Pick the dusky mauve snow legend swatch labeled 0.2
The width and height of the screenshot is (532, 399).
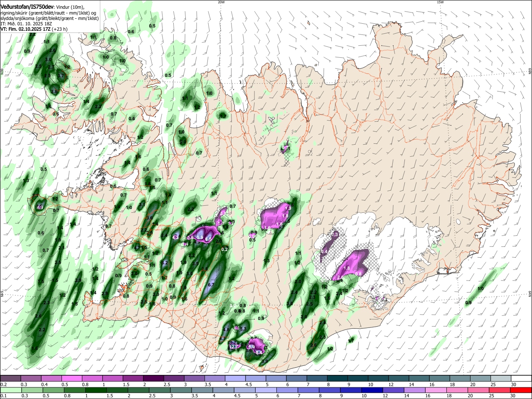click(x=10, y=378)
